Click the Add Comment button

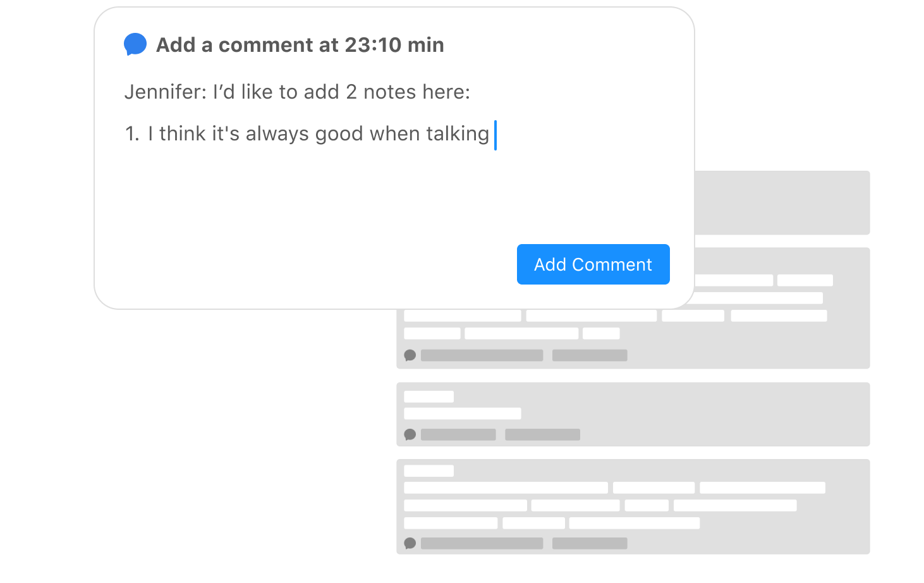593,264
